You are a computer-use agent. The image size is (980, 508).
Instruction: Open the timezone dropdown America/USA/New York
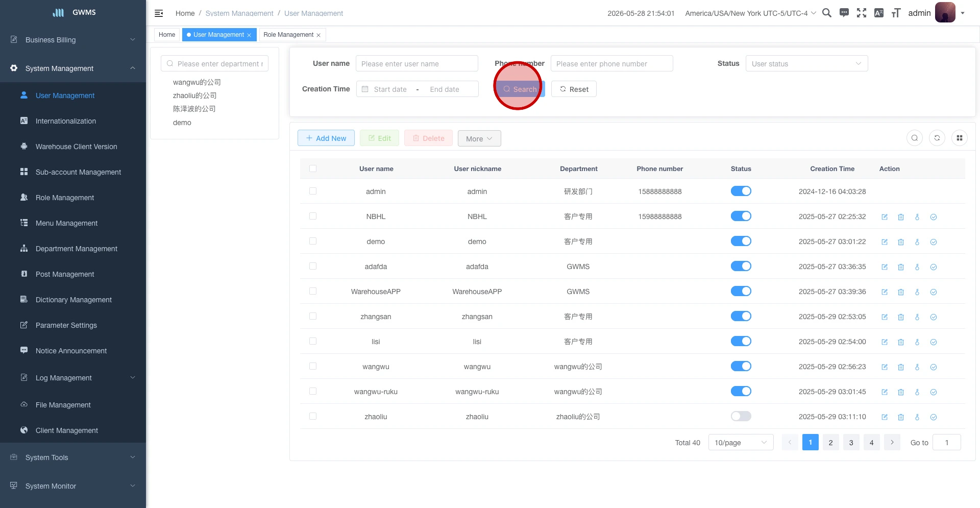click(x=750, y=13)
